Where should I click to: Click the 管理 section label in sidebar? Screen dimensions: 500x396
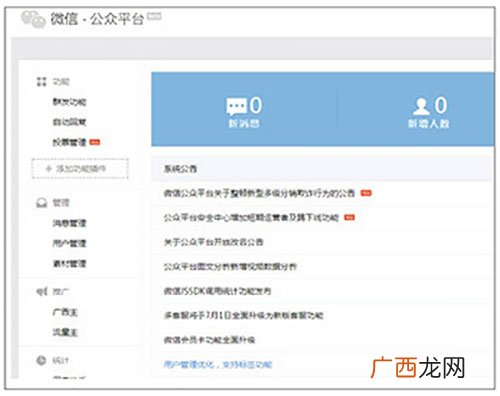pos(61,203)
